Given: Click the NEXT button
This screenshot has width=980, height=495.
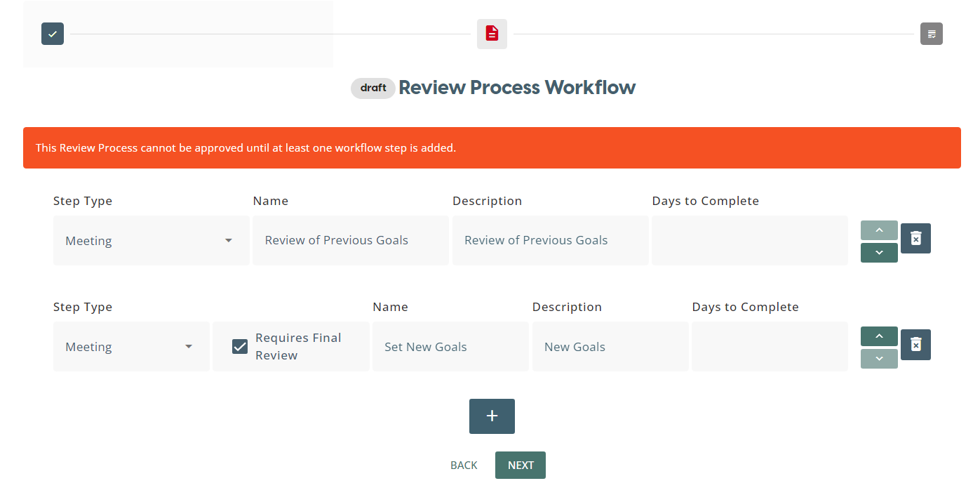Looking at the screenshot, I should pyautogui.click(x=521, y=466).
